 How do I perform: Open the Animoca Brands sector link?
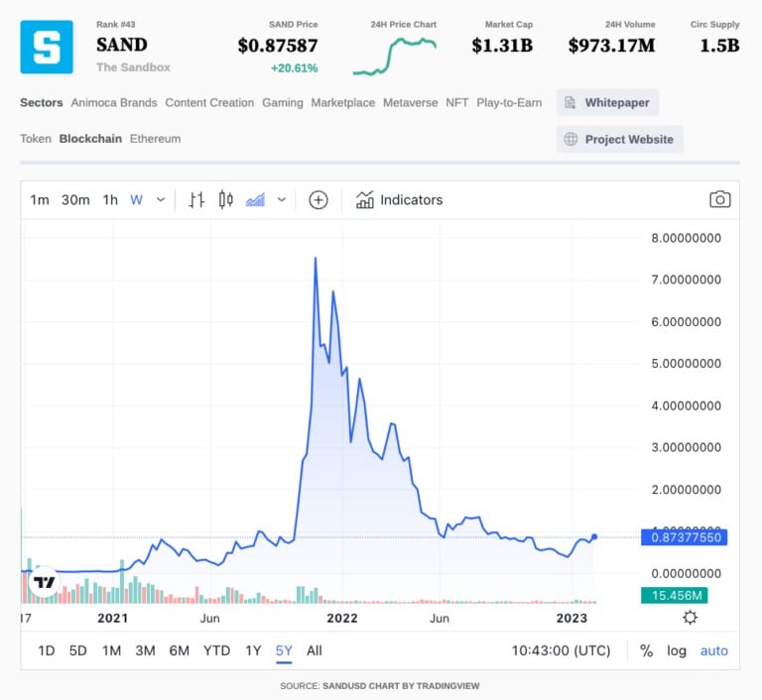point(114,102)
